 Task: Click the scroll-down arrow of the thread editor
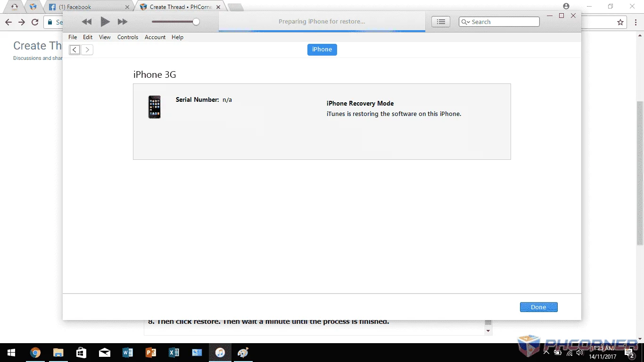488,331
